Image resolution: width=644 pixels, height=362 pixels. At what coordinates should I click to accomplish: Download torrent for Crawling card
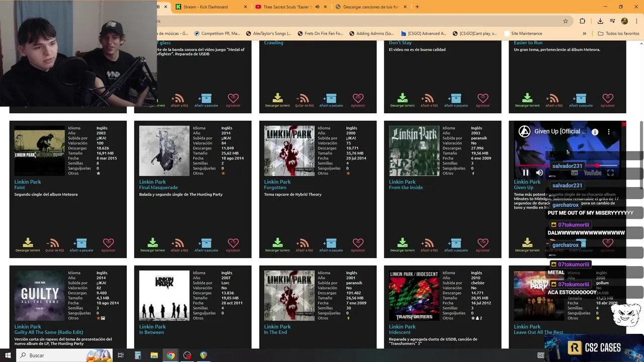(x=277, y=100)
